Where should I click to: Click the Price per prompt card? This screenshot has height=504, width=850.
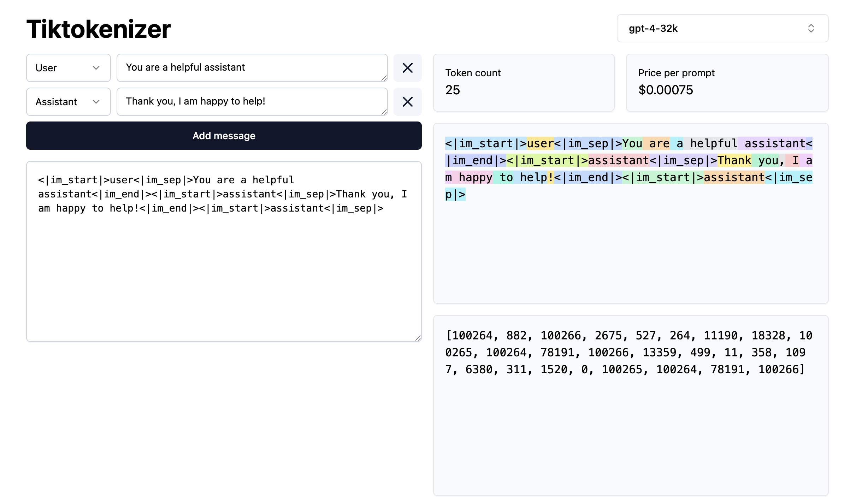(727, 82)
